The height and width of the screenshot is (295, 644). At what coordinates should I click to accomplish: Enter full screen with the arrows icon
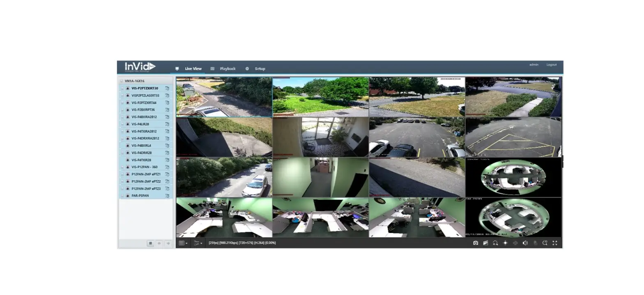click(x=555, y=243)
